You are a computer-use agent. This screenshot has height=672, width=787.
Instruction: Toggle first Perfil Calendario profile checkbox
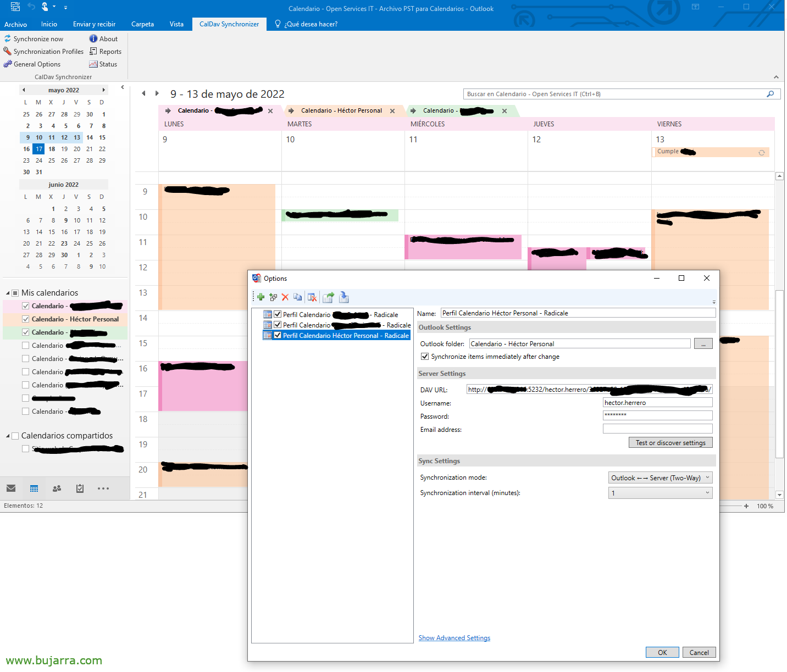click(278, 314)
